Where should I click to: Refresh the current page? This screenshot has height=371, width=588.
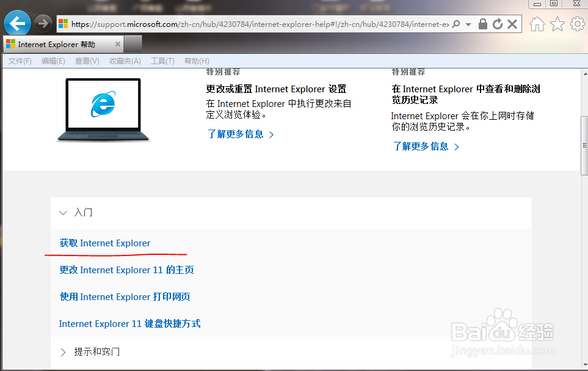[496, 24]
